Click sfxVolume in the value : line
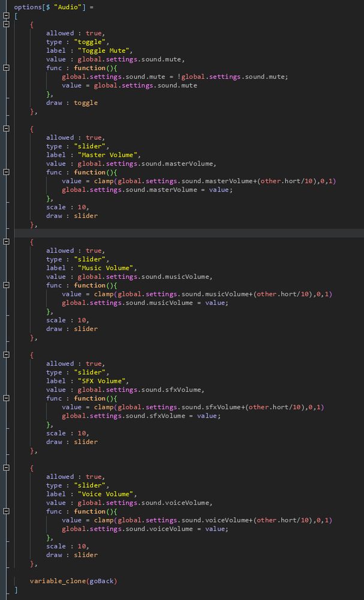Image resolution: width=364 pixels, height=600 pixels. tap(183, 390)
